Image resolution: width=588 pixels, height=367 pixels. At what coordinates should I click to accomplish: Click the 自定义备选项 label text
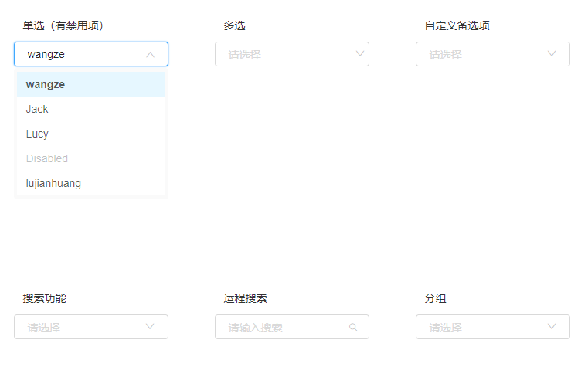pos(457,25)
